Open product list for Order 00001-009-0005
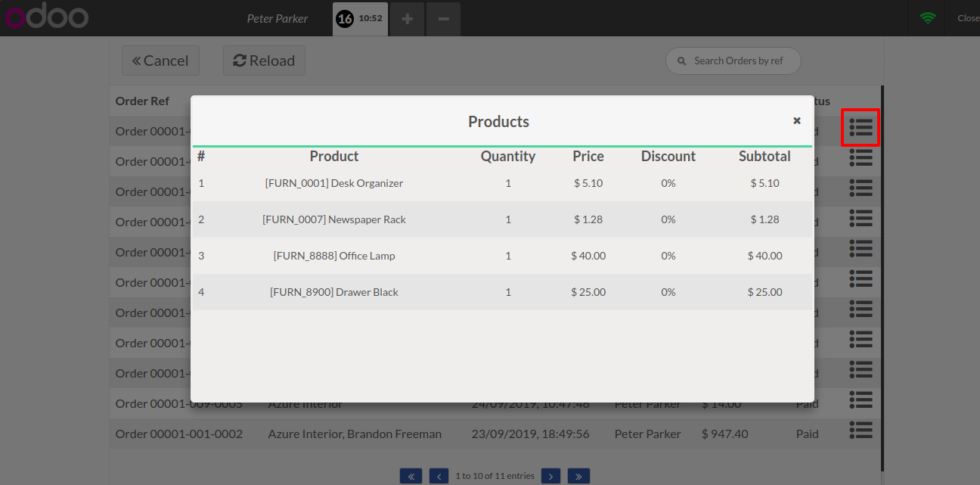980x485 pixels. click(x=861, y=400)
